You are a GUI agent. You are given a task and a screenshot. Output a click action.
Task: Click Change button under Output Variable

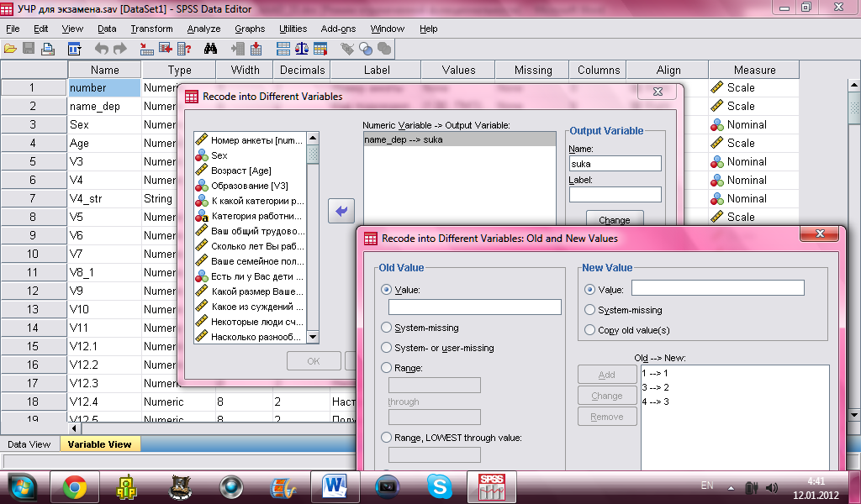[x=615, y=218]
